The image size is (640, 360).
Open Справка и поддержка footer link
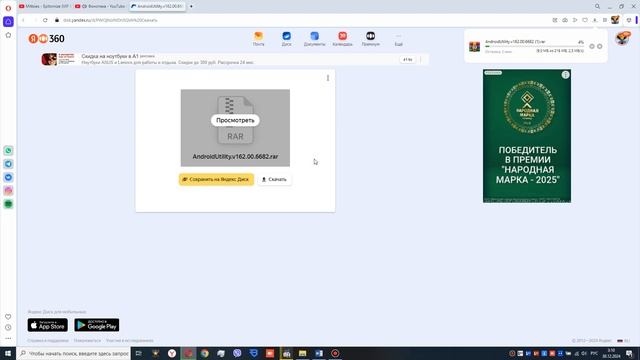coord(48,341)
